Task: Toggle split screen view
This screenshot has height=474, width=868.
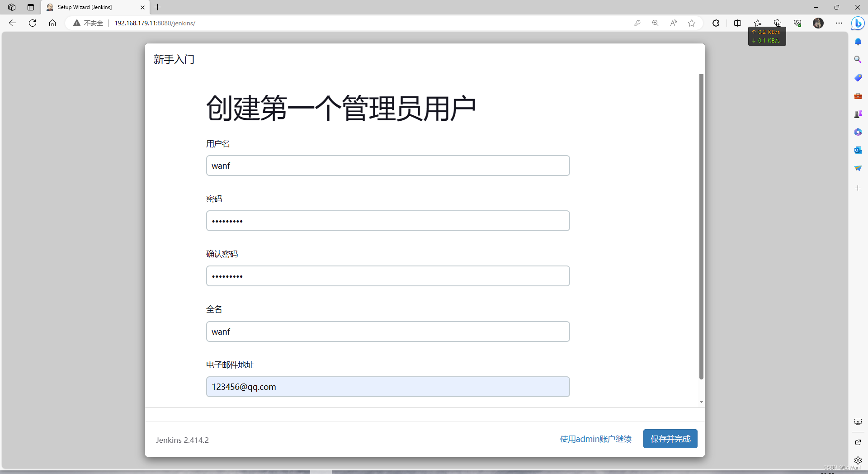Action: (x=738, y=23)
